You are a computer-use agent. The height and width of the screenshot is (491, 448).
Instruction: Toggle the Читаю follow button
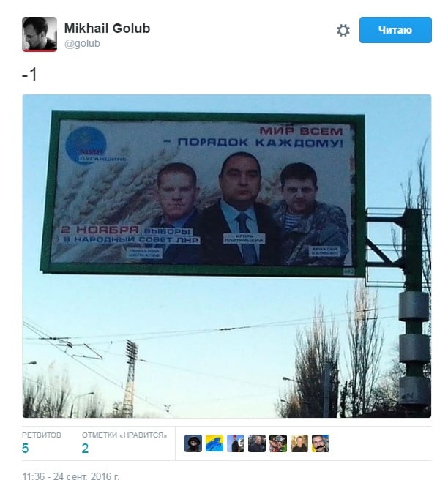(395, 30)
